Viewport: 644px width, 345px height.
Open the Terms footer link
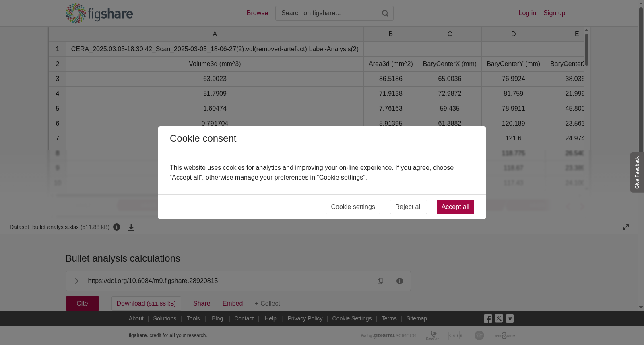389,318
